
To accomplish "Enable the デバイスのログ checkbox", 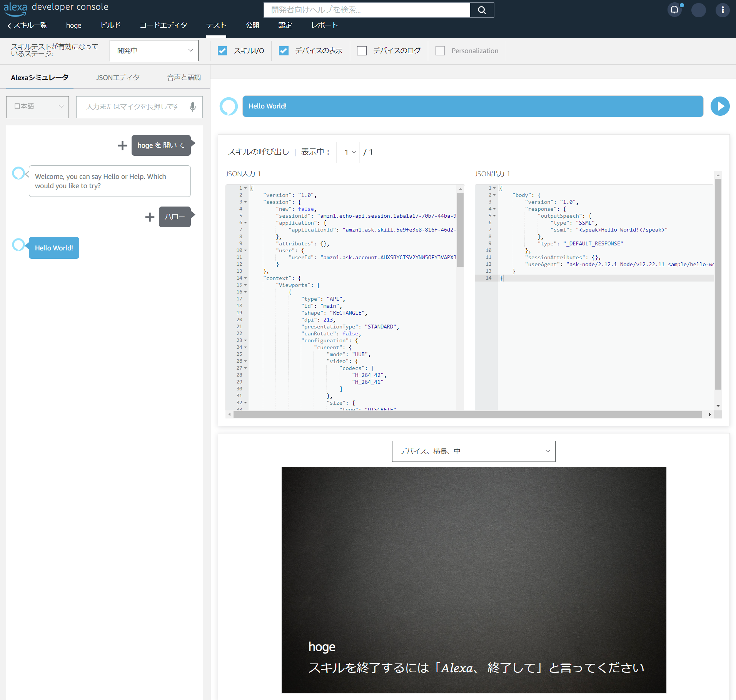I will [x=362, y=51].
